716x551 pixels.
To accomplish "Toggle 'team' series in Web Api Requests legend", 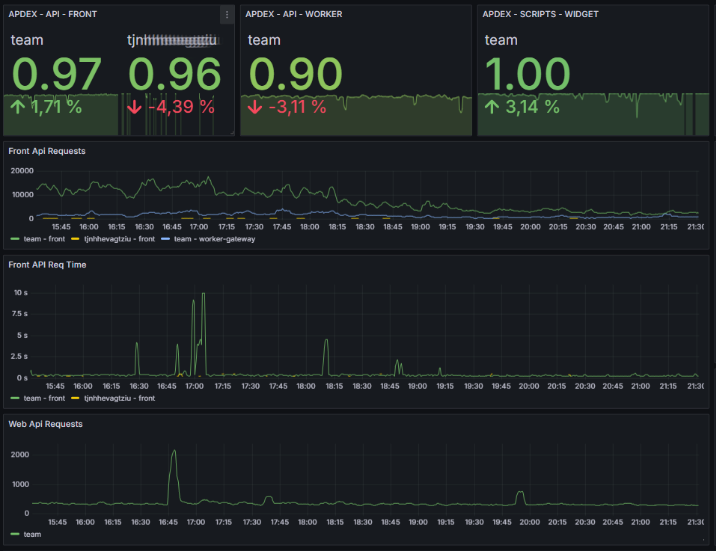I will pyautogui.click(x=32, y=535).
